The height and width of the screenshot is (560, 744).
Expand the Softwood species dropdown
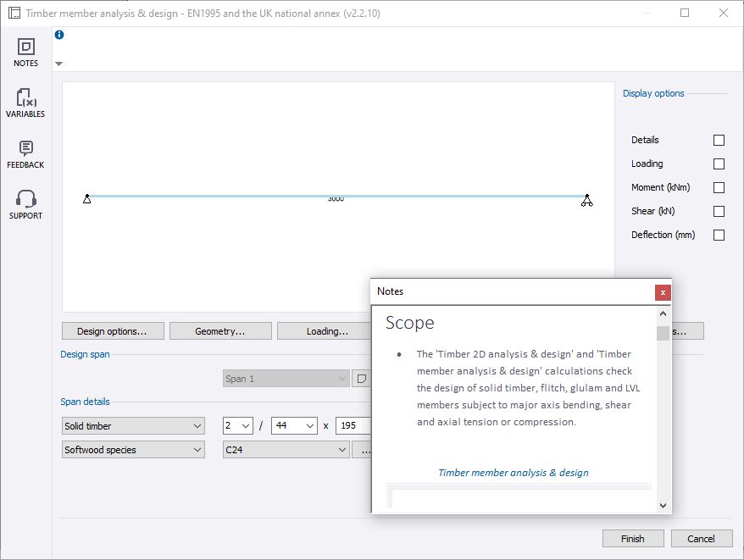pos(132,449)
